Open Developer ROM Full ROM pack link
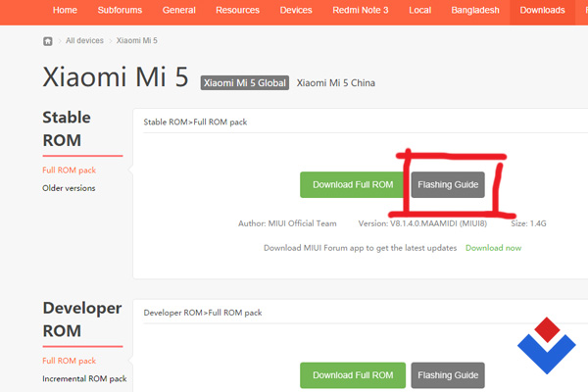Image resolution: width=588 pixels, height=392 pixels. tap(69, 361)
